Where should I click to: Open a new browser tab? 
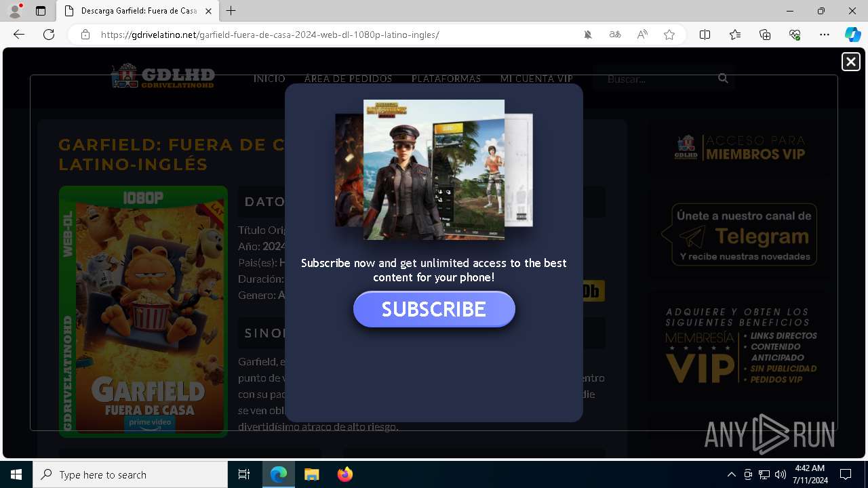point(231,11)
